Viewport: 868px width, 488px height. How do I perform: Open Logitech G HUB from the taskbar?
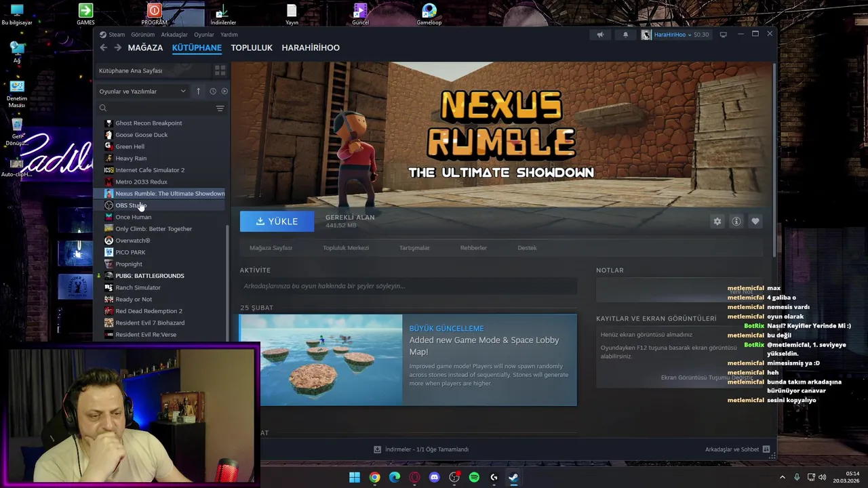494,477
